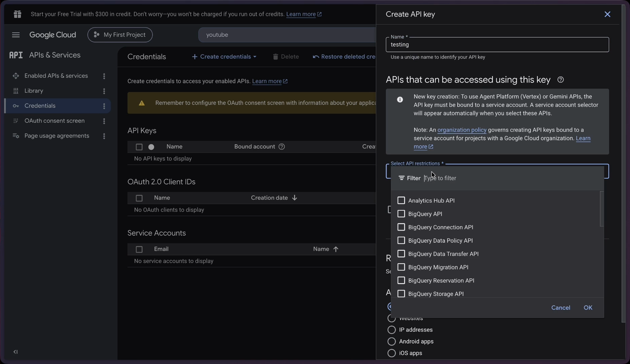The width and height of the screenshot is (630, 364).
Task: Open more options for Credentials
Action: 104,106
